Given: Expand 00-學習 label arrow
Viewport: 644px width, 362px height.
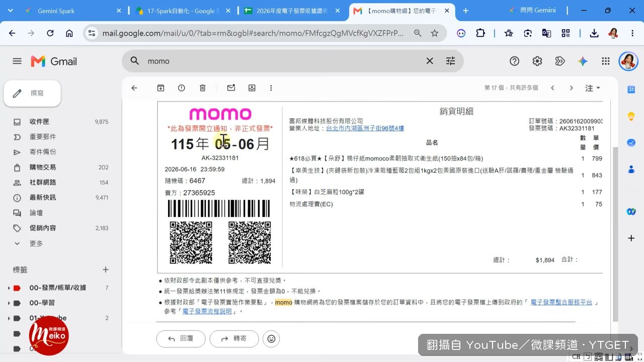Looking at the screenshot, I should (x=9, y=303).
